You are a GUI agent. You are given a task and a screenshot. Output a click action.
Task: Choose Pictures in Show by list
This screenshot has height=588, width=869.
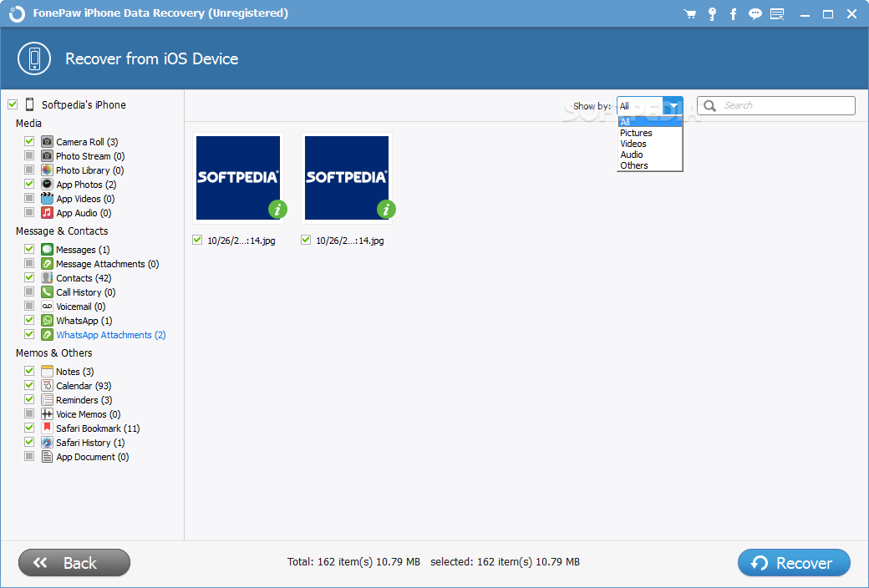[649, 133]
